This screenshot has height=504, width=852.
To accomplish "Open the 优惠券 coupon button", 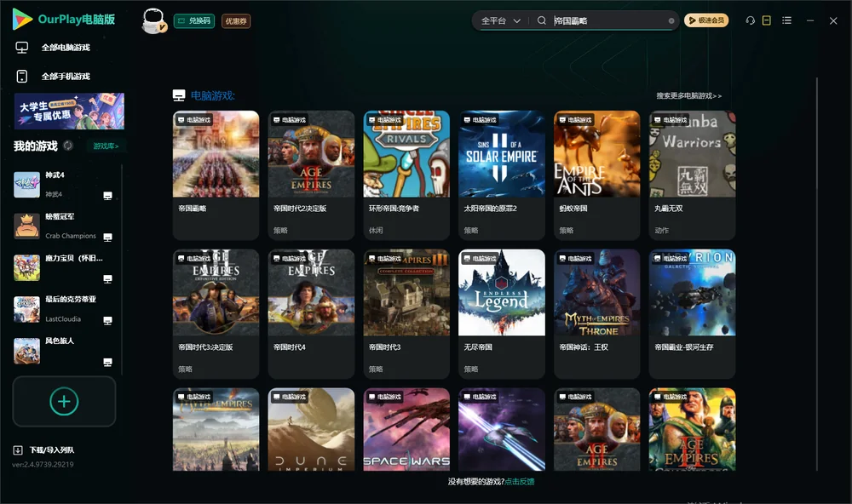I will tap(236, 20).
